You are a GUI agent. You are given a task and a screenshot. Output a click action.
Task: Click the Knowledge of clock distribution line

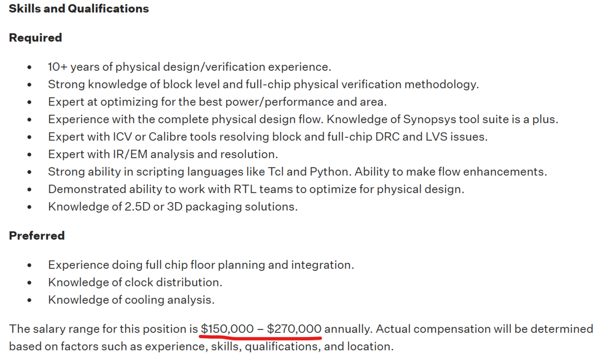[135, 283]
